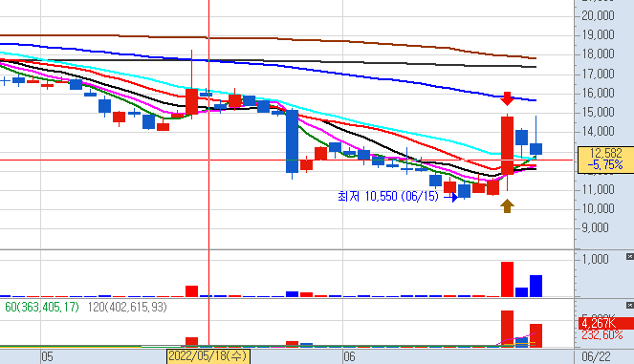
Task: Click the red down-arrow sell signal marker
Action: 507,98
